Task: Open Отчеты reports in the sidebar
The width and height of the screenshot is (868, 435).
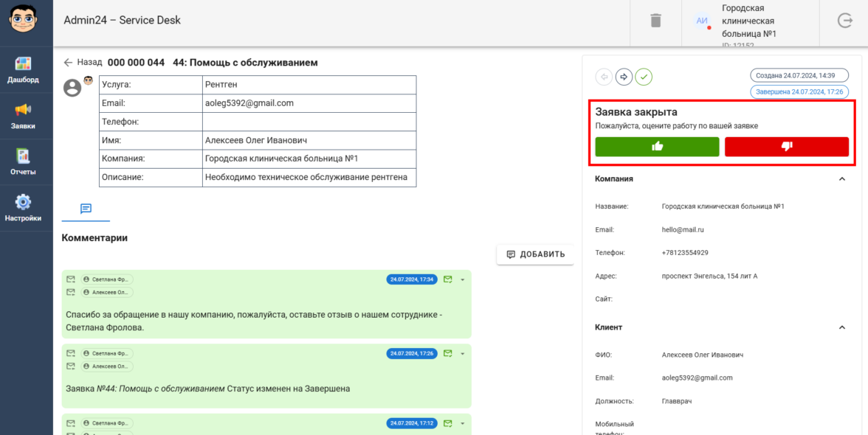Action: [23, 161]
